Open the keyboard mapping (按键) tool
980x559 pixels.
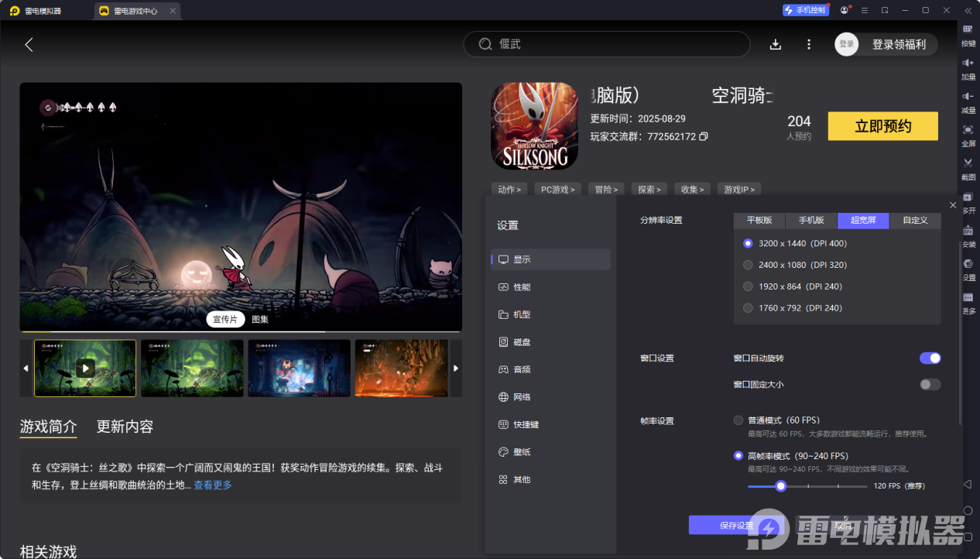coord(968,29)
